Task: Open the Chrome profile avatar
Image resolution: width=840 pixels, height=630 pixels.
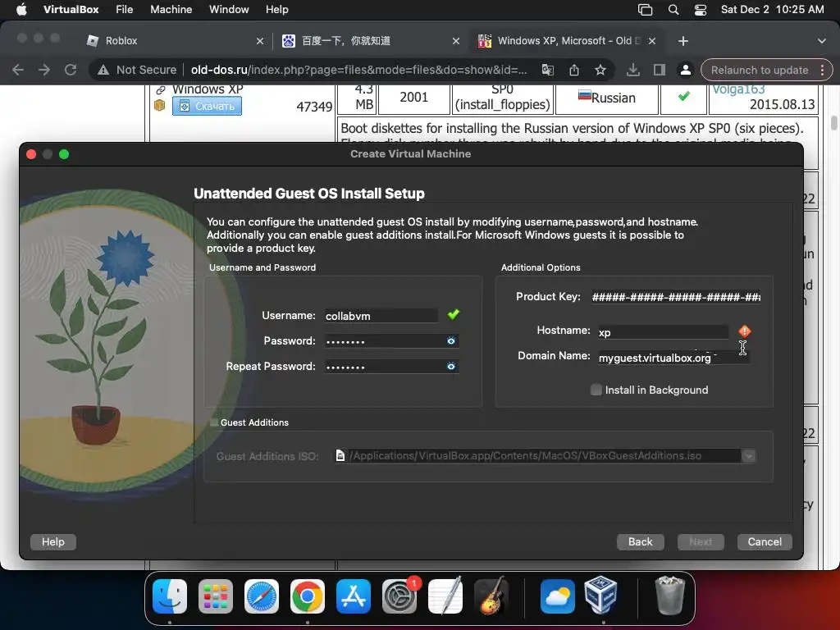Action: pos(685,70)
